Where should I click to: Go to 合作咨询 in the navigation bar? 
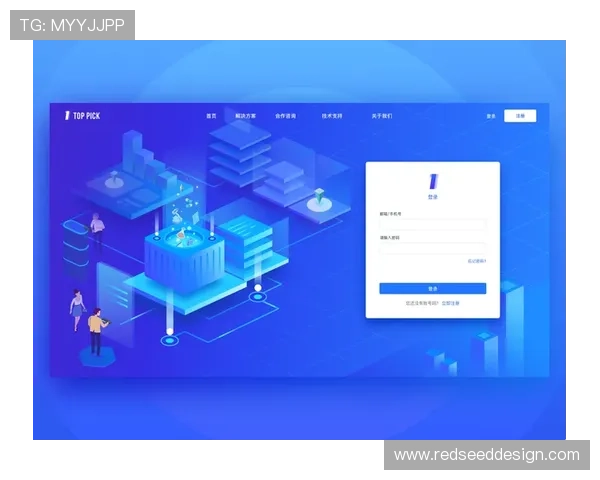pyautogui.click(x=285, y=116)
